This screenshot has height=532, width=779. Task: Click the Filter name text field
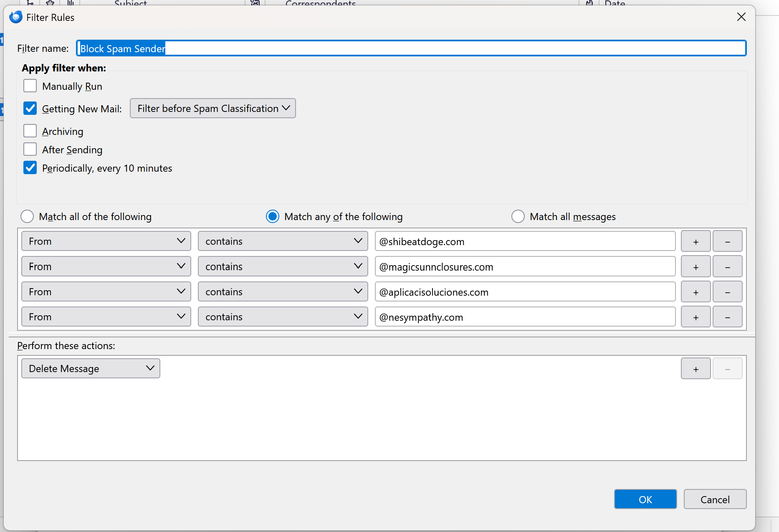[x=411, y=48]
